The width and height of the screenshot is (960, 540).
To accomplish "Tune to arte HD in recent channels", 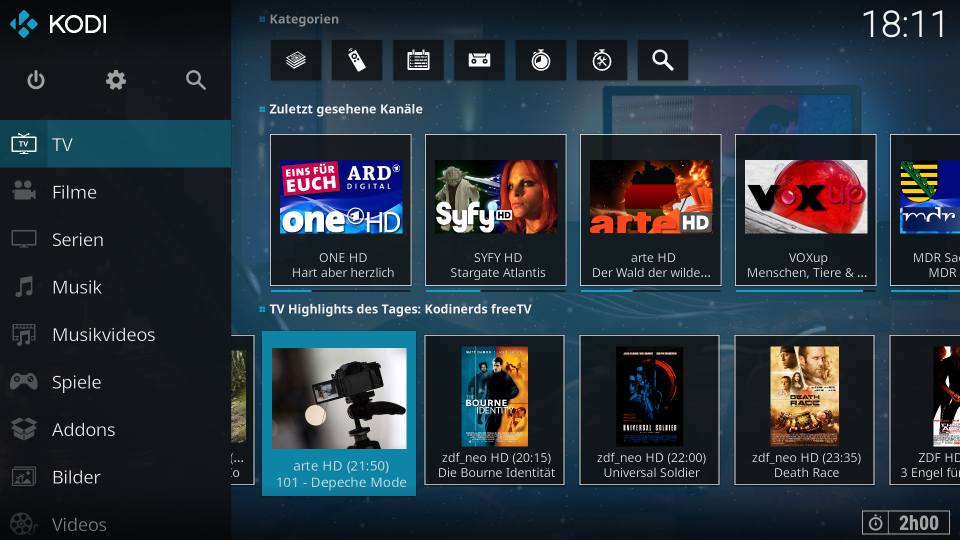I will (651, 210).
